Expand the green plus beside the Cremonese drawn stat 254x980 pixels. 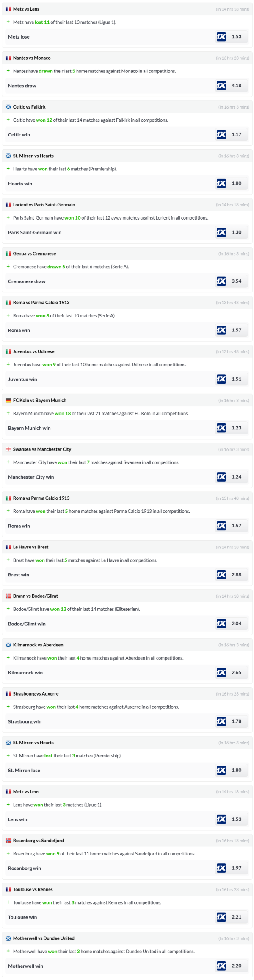(8, 267)
